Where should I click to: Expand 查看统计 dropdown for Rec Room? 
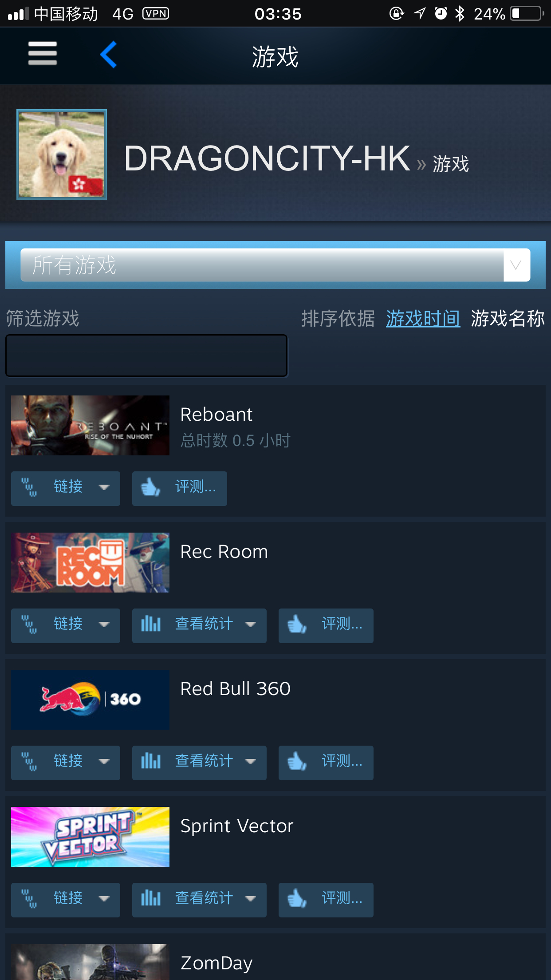[x=199, y=625]
